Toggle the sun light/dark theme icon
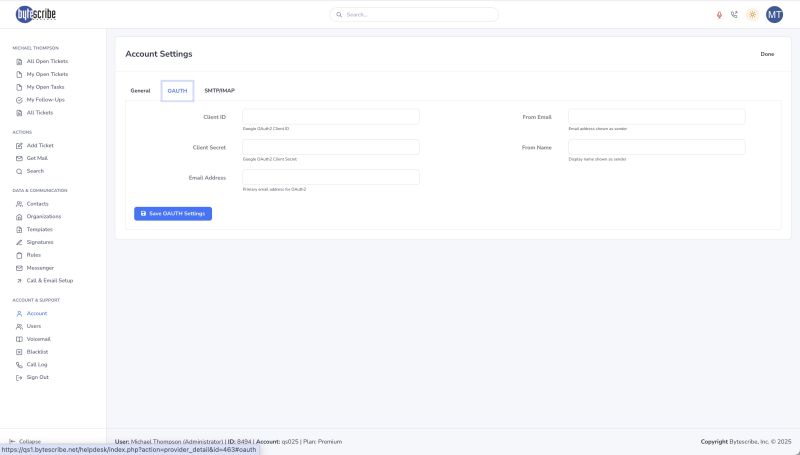The height and width of the screenshot is (455, 800). pyautogui.click(x=752, y=15)
